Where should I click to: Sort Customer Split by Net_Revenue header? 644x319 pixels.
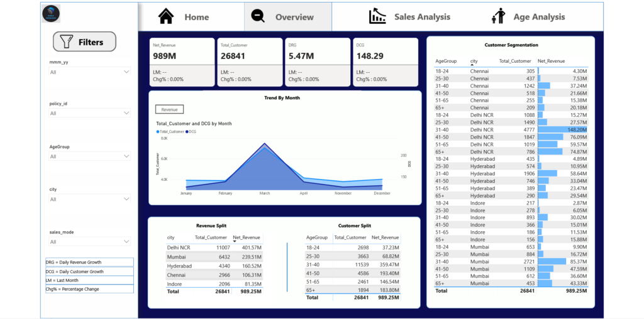click(x=386, y=237)
